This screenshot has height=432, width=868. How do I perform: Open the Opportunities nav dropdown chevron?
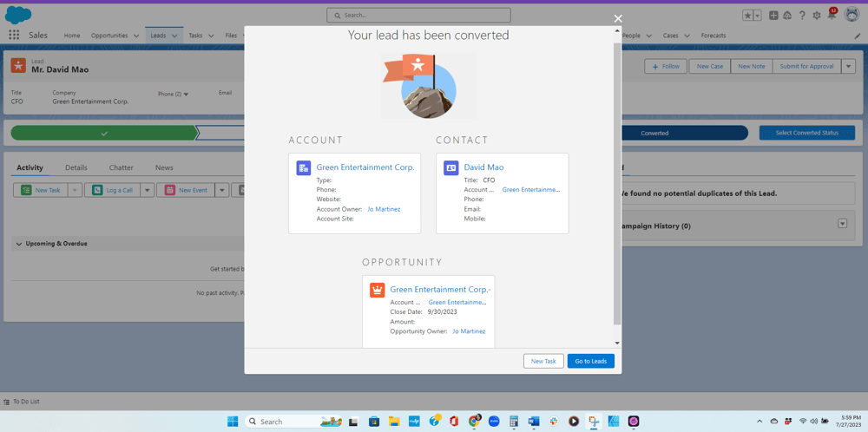pyautogui.click(x=136, y=36)
